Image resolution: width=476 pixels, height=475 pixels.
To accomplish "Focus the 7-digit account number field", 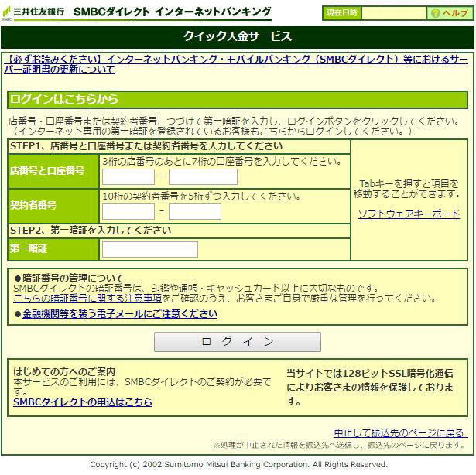I will 203,176.
